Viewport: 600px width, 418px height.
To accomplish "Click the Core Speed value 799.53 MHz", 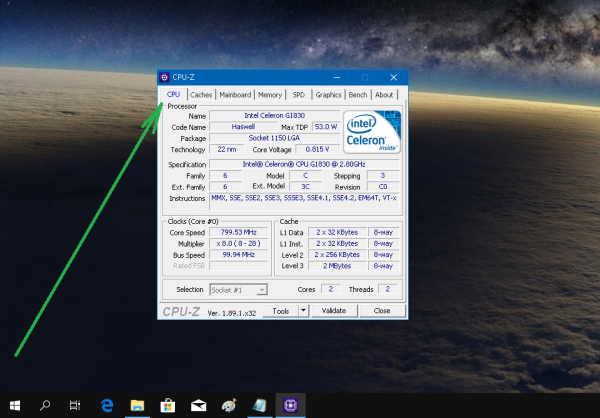I will click(x=239, y=232).
